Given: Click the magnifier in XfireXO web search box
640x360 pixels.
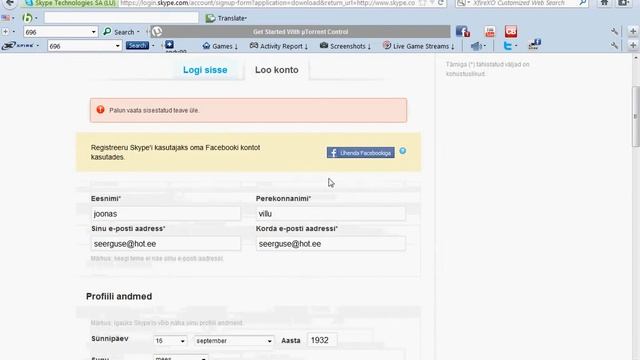Looking at the screenshot, I should pos(583,3).
